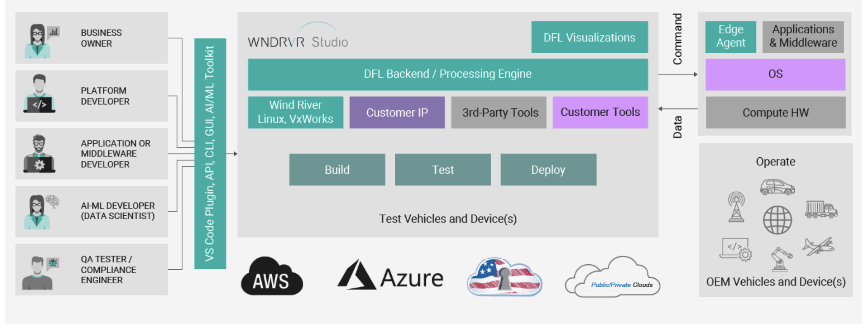Open DFL Visualizations box
Viewport: 868px width, 329px height.
coord(589,37)
